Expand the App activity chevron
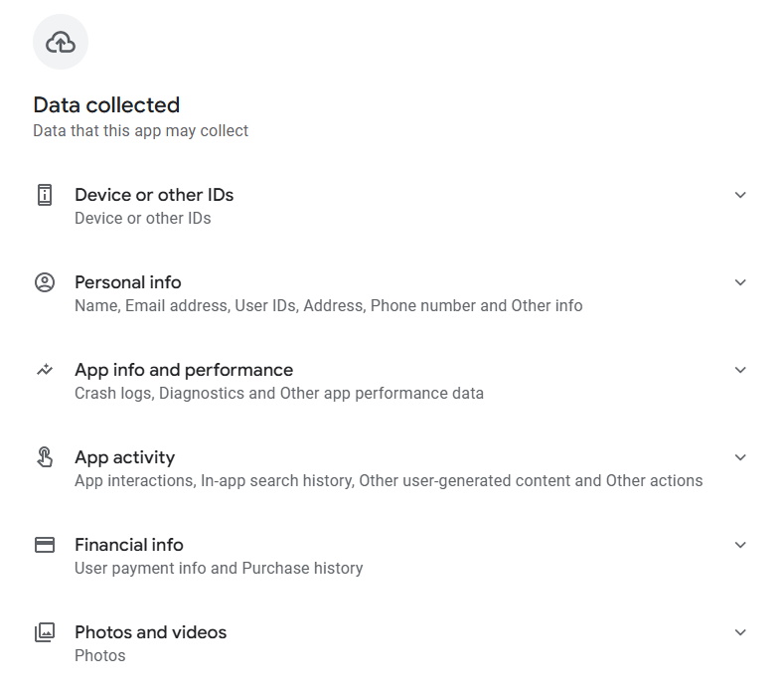The height and width of the screenshot is (689, 784). (740, 457)
